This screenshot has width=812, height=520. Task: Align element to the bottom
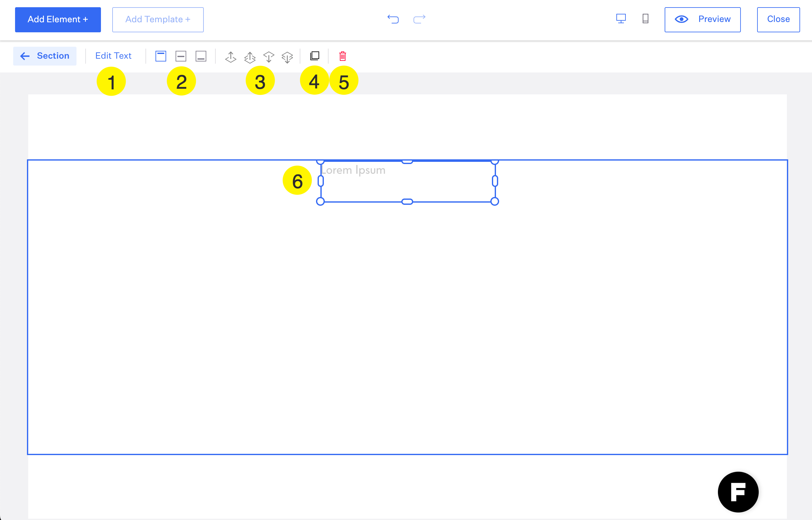click(x=201, y=56)
